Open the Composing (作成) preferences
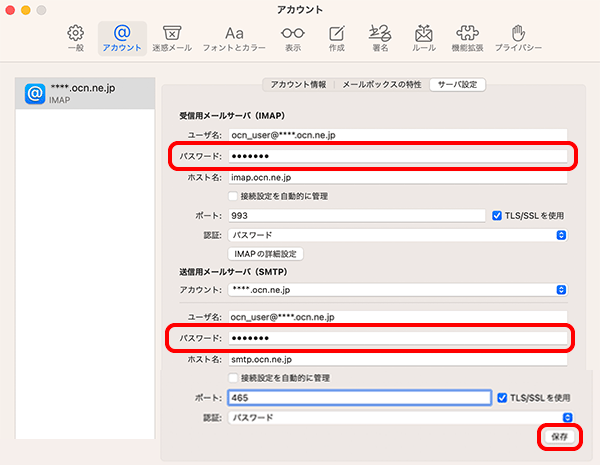The width and height of the screenshot is (600, 465). pyautogui.click(x=337, y=38)
